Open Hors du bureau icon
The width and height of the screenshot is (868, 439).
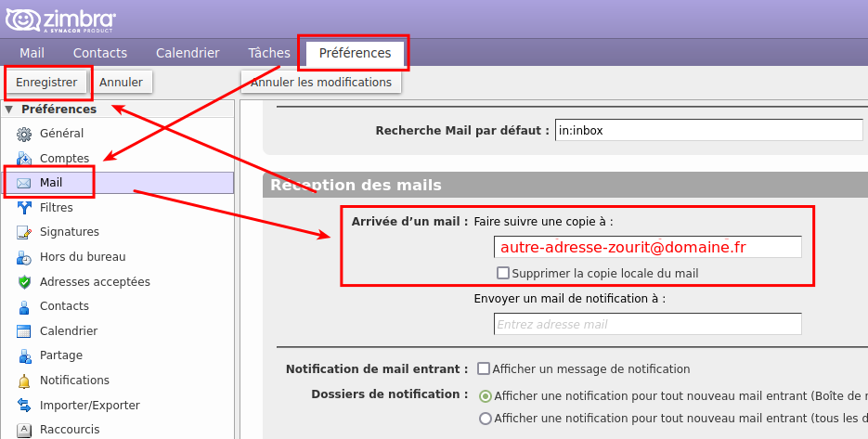(24, 257)
